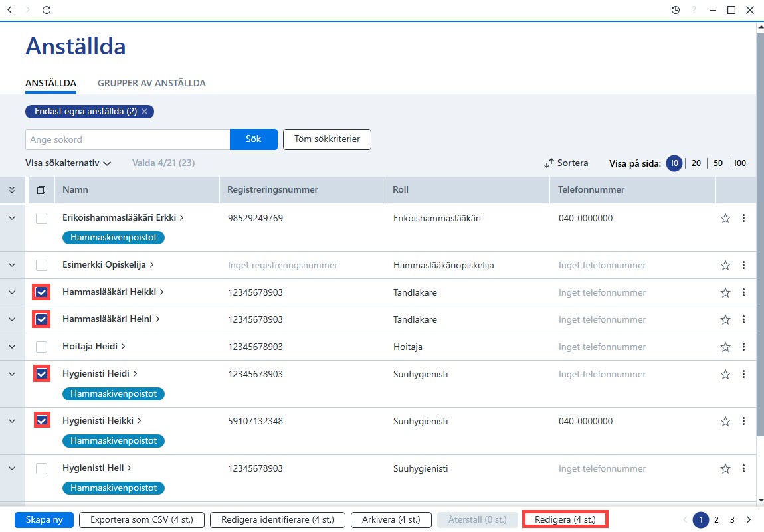The image size is (764, 532).
Task: Star the Hygienisti Heli row
Action: point(725,469)
